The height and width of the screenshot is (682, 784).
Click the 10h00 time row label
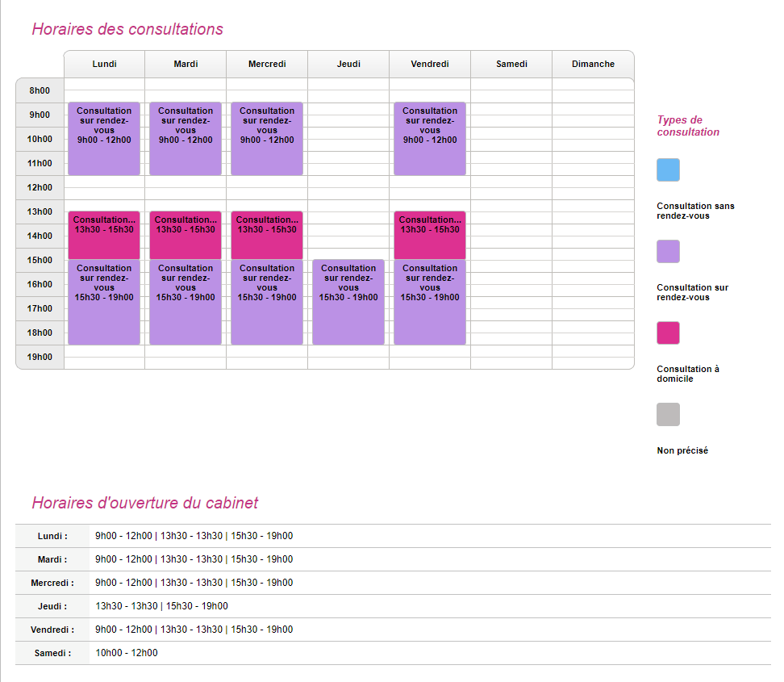pyautogui.click(x=40, y=139)
